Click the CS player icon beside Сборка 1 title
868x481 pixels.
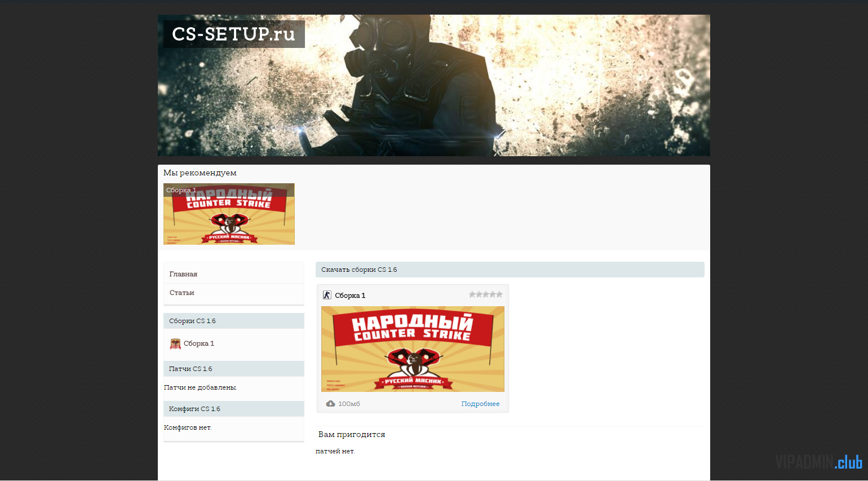click(327, 295)
